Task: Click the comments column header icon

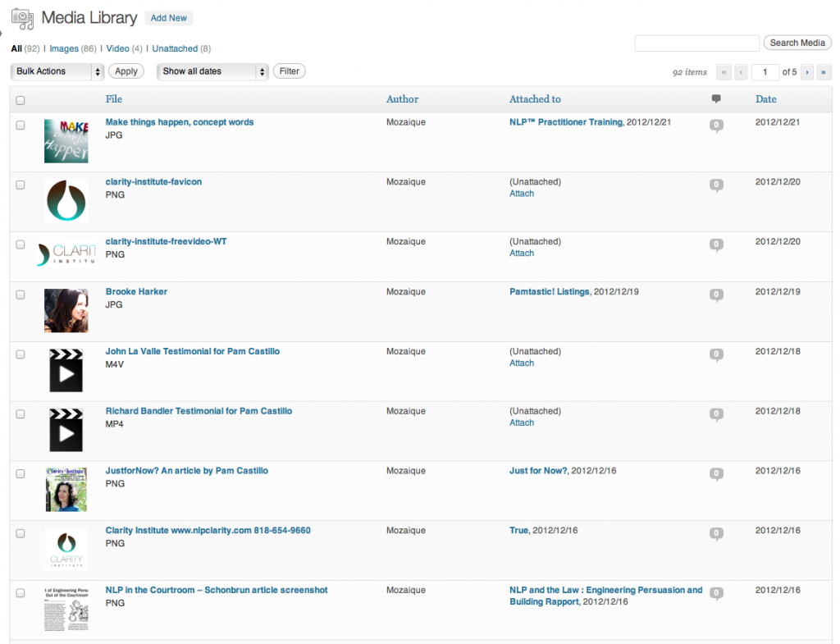Action: click(x=716, y=98)
